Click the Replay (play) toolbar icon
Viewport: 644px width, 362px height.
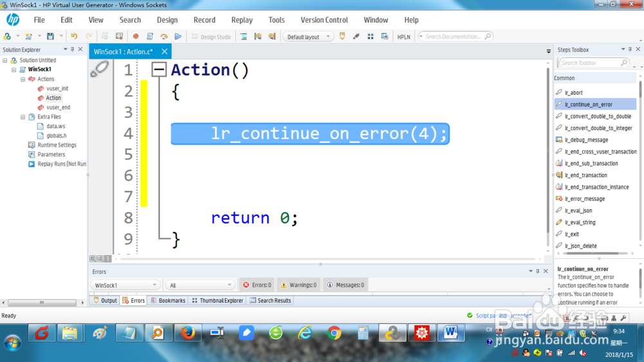pos(178,37)
